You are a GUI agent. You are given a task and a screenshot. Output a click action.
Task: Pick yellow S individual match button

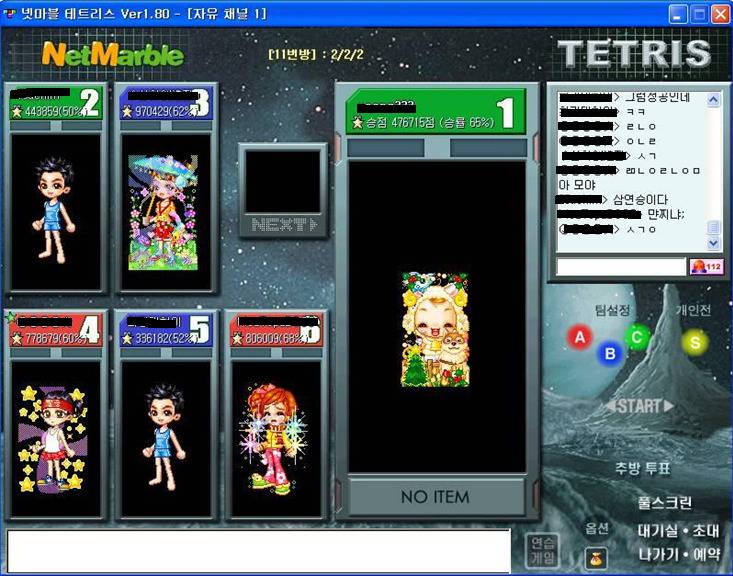(694, 342)
